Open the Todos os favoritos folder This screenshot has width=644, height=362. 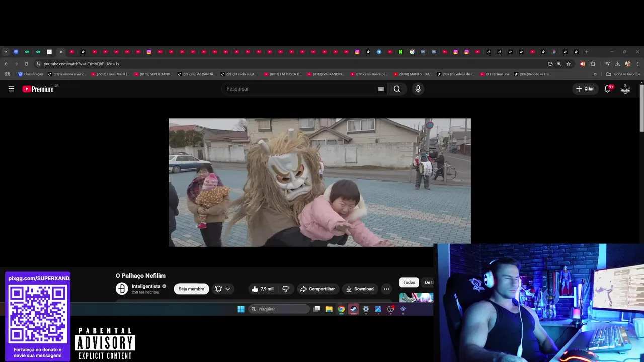click(623, 74)
